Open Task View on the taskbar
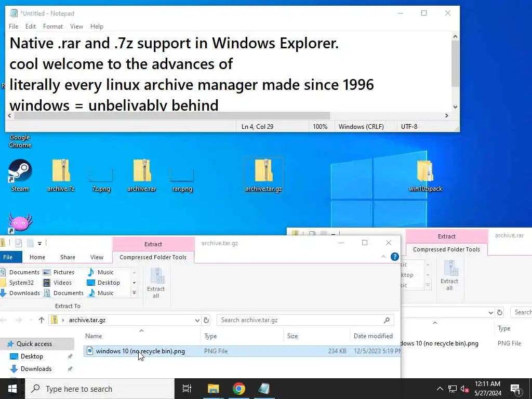The height and width of the screenshot is (399, 532). 187,389
